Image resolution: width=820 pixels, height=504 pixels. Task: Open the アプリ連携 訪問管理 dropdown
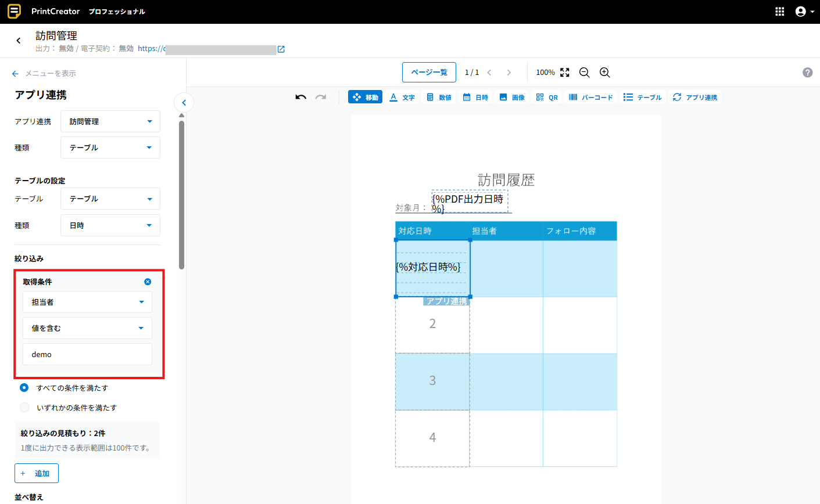tap(110, 121)
